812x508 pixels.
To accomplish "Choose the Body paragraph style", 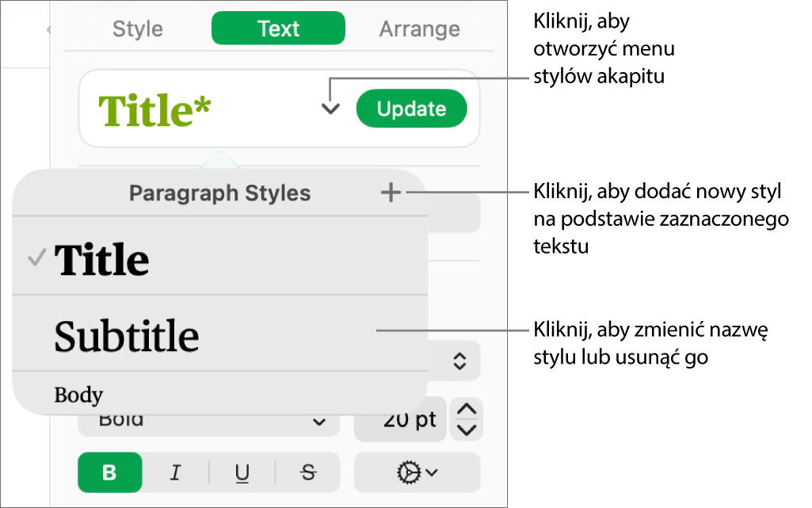I will click(220, 394).
